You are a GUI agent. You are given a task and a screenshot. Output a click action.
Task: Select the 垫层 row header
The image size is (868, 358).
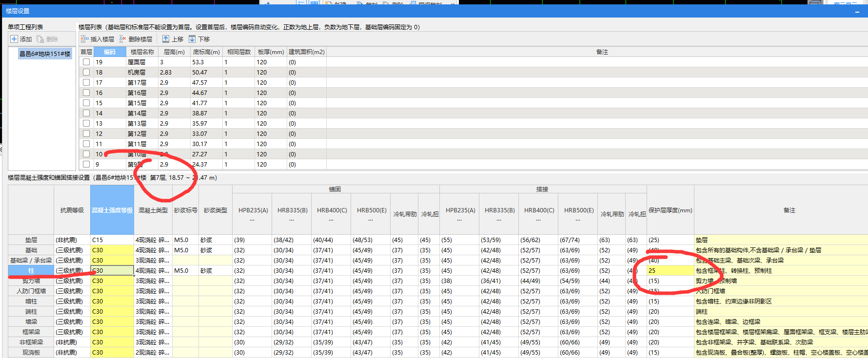point(31,240)
